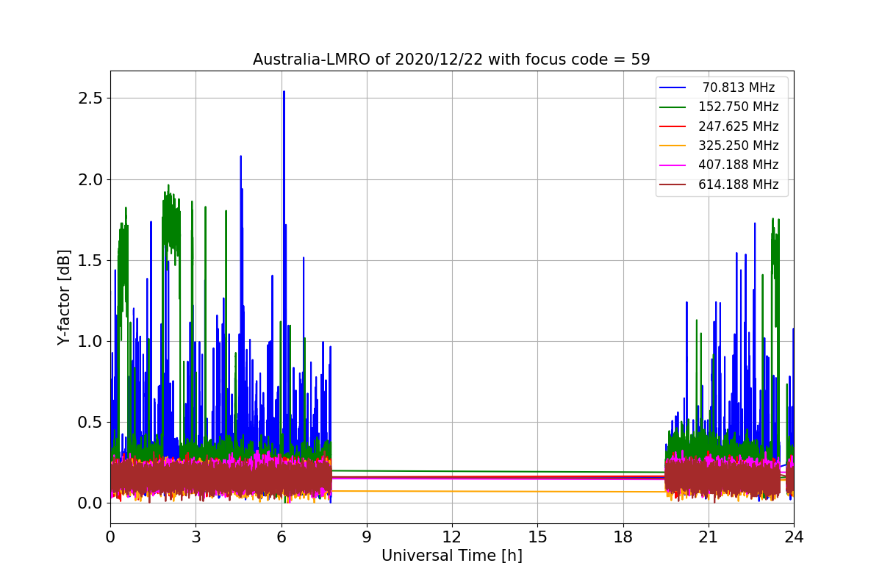Click the 15 tick label on time axis
The width and height of the screenshot is (882, 588).
click(x=537, y=537)
